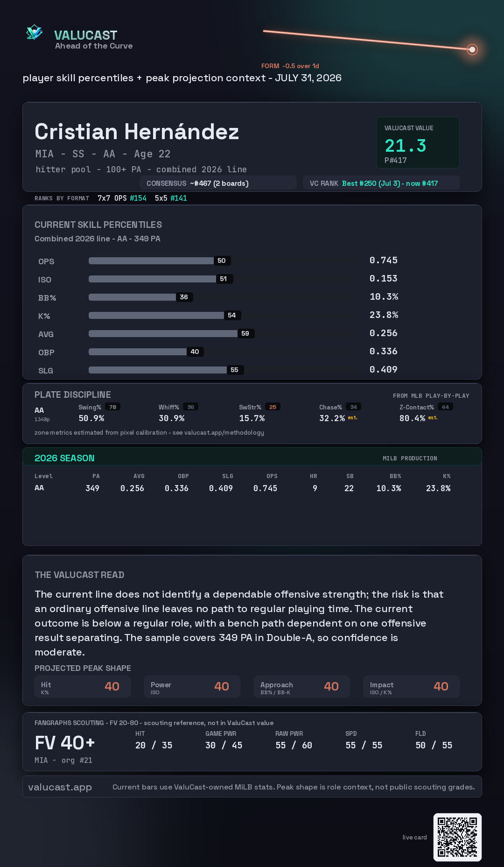Click the SwStr% 25 percentile badge
The image size is (504, 867).
click(273, 407)
